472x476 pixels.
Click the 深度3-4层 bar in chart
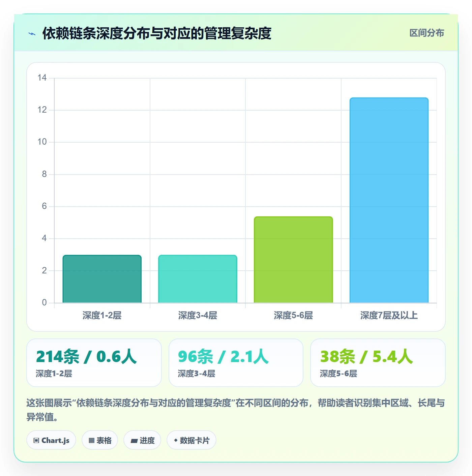(x=198, y=279)
